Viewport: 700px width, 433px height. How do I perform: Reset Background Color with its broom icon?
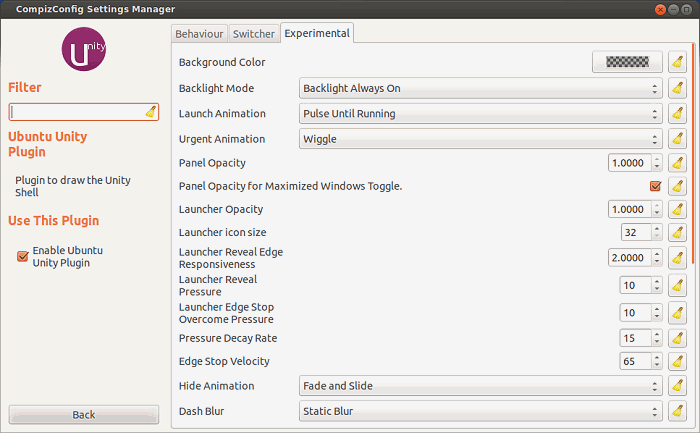point(677,62)
